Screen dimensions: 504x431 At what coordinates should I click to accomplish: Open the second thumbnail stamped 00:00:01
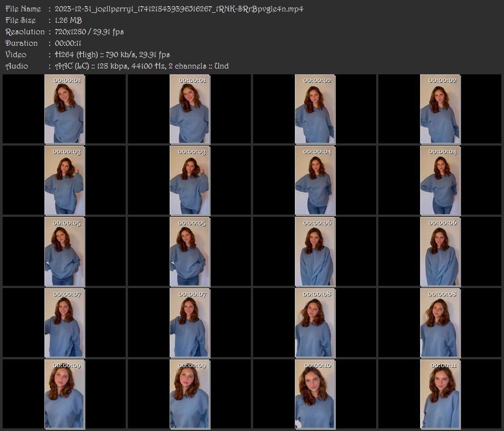[190, 109]
